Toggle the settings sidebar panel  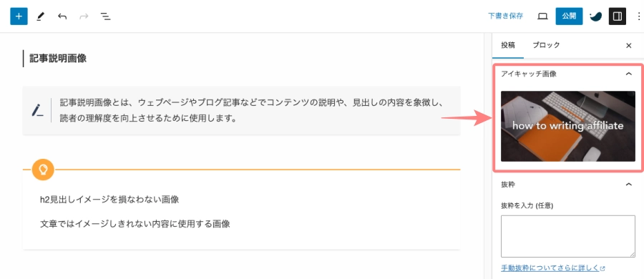(618, 16)
